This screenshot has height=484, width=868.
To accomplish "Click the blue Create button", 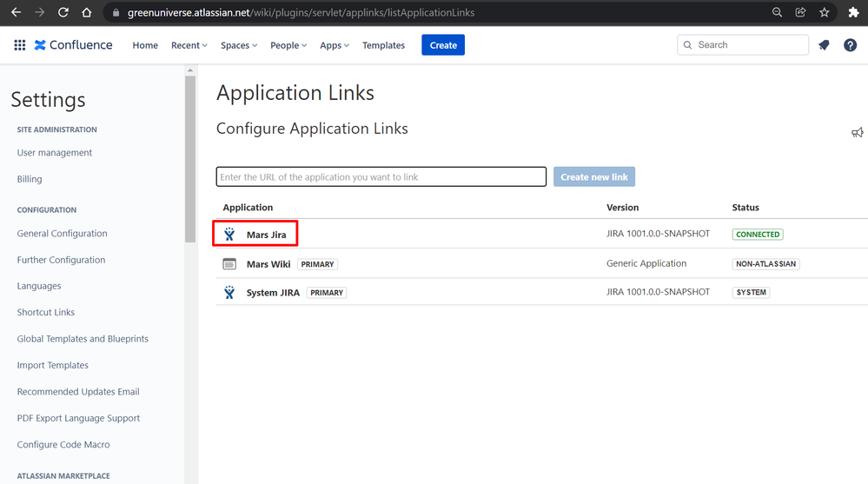I will [443, 45].
